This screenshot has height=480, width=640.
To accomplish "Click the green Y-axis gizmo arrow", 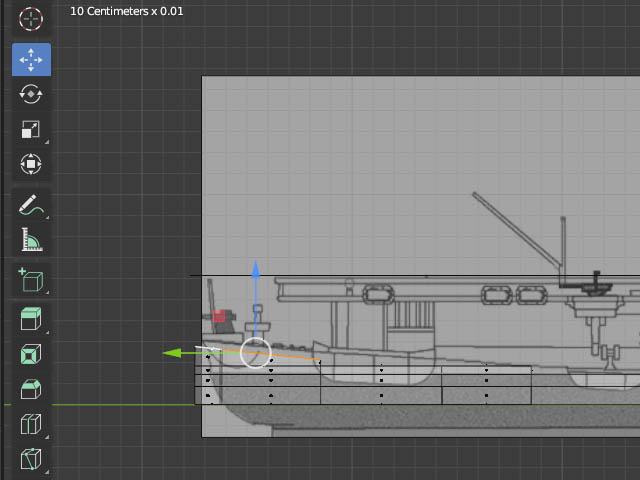I will pyautogui.click(x=172, y=353).
